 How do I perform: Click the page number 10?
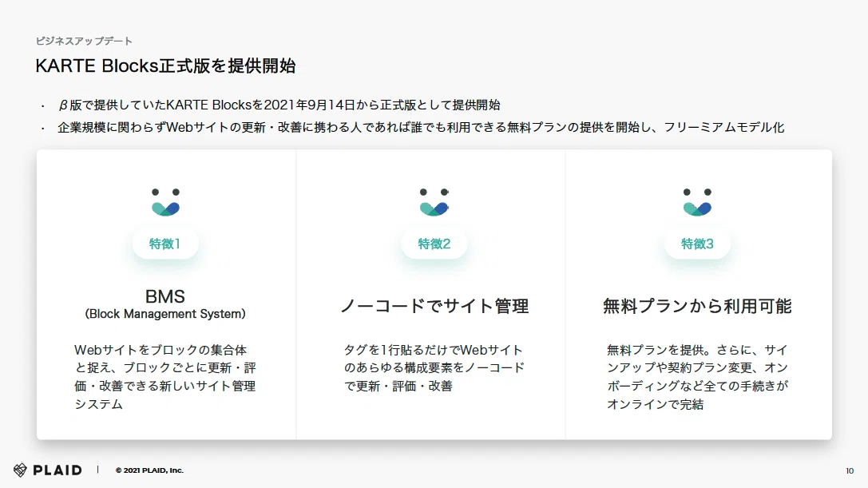click(x=850, y=471)
